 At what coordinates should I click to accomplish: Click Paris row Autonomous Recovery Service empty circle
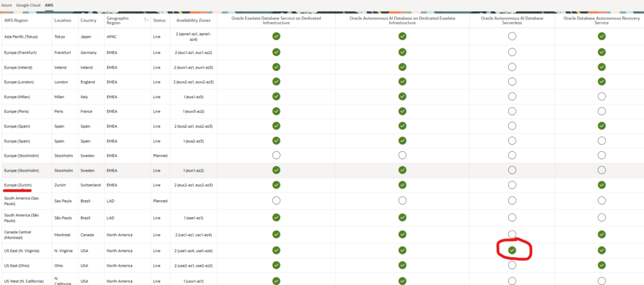(x=602, y=111)
